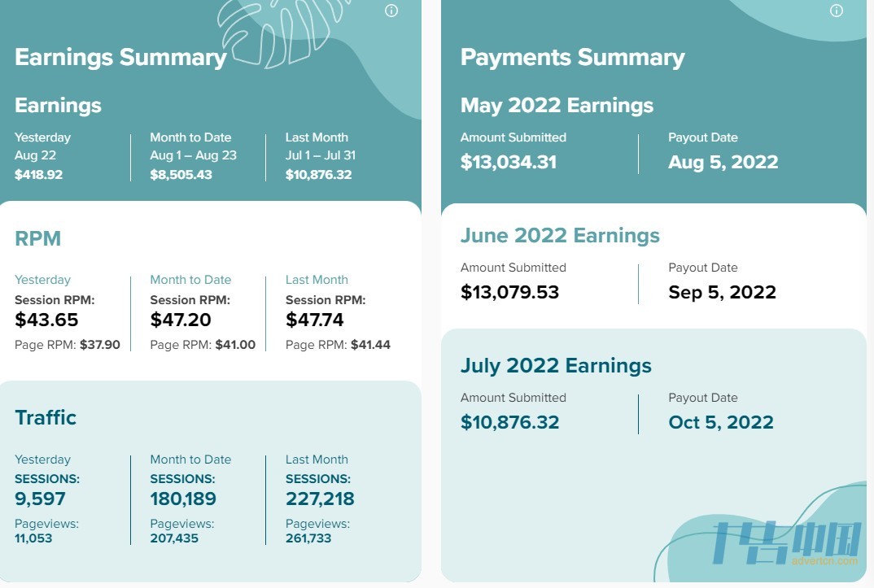This screenshot has height=588, width=874.
Task: Click yesterday's pageviews count 11,053
Action: (33, 538)
